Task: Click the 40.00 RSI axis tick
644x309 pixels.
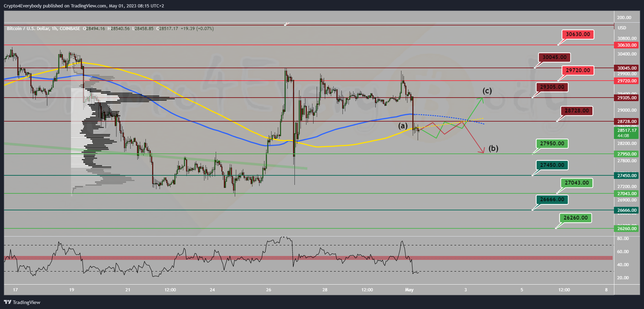Action: click(x=623, y=265)
